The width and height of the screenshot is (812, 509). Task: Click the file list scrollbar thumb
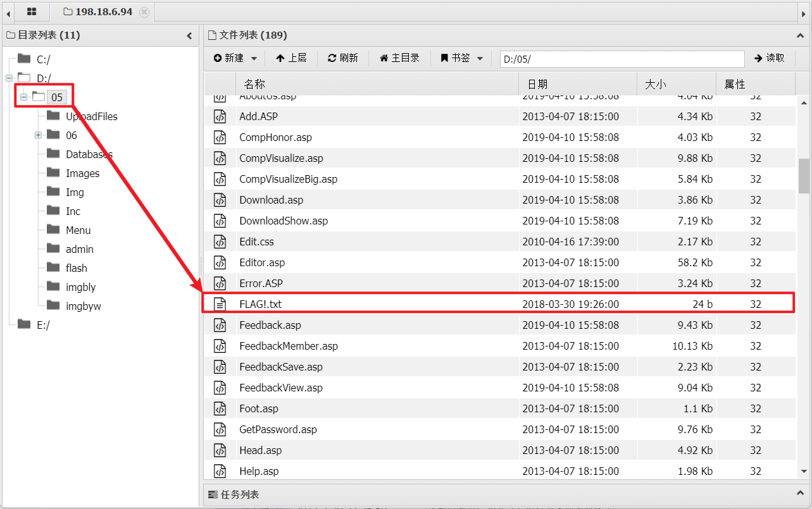(x=804, y=175)
